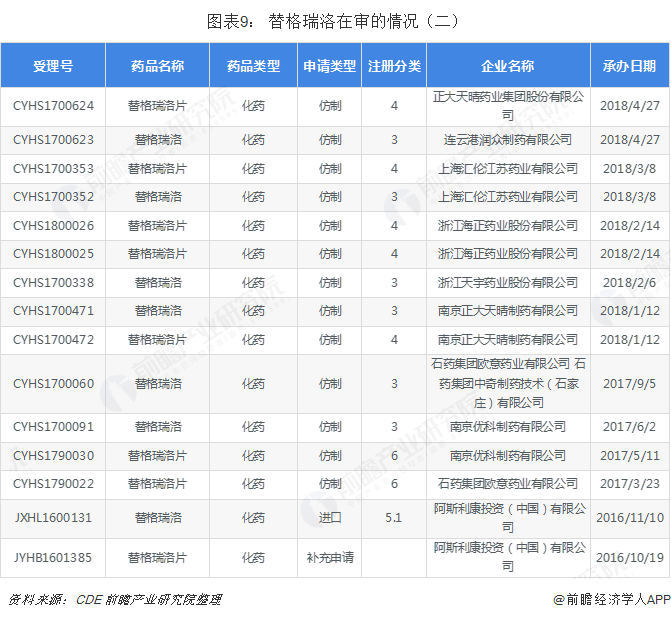The image size is (671, 618).
Task: Click the 注册分类 column header
Action: pos(394,65)
